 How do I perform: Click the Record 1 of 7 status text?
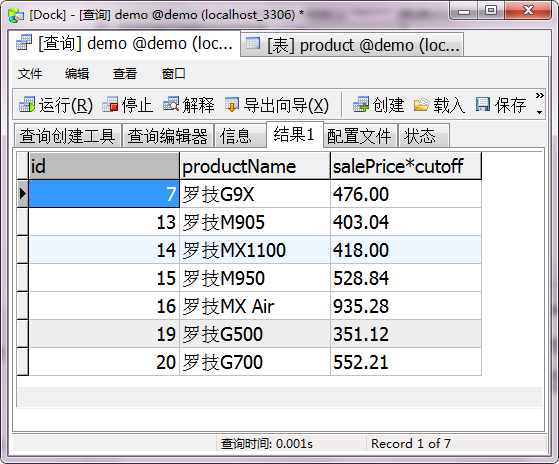[411, 444]
